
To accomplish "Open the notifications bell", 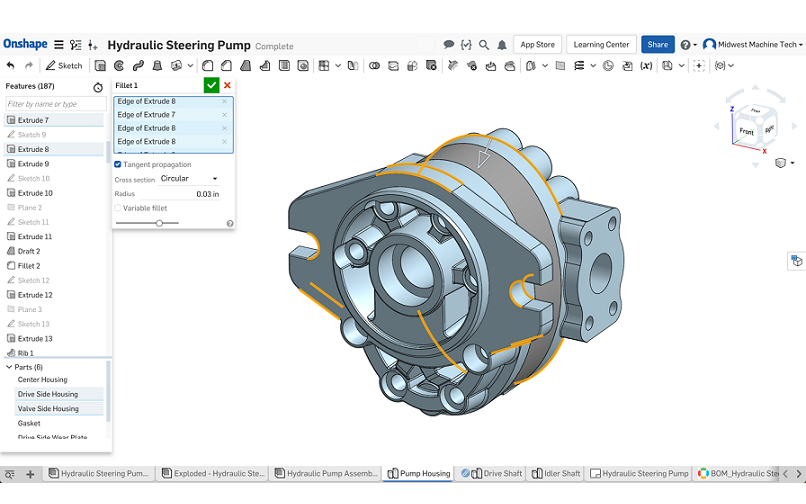I will (502, 45).
